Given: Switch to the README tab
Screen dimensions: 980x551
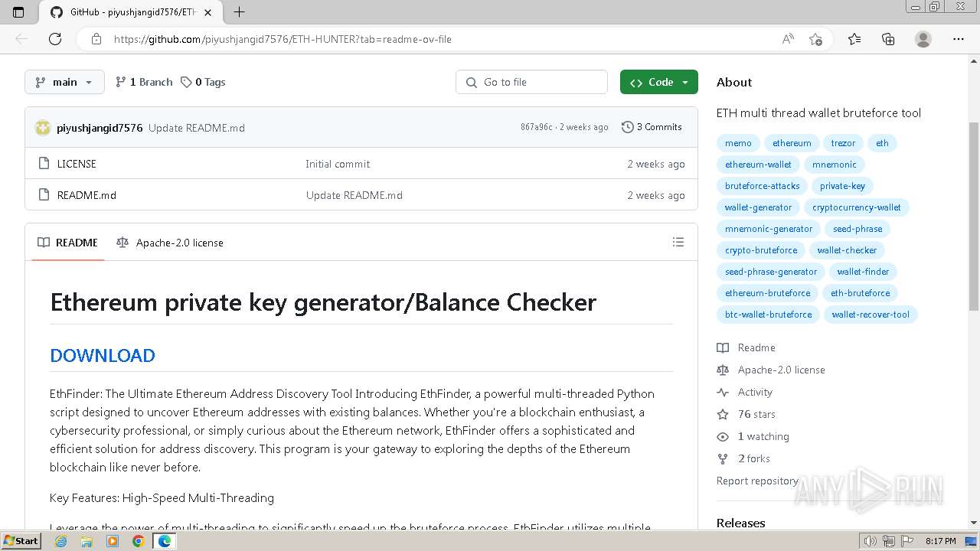Looking at the screenshot, I should (x=68, y=243).
